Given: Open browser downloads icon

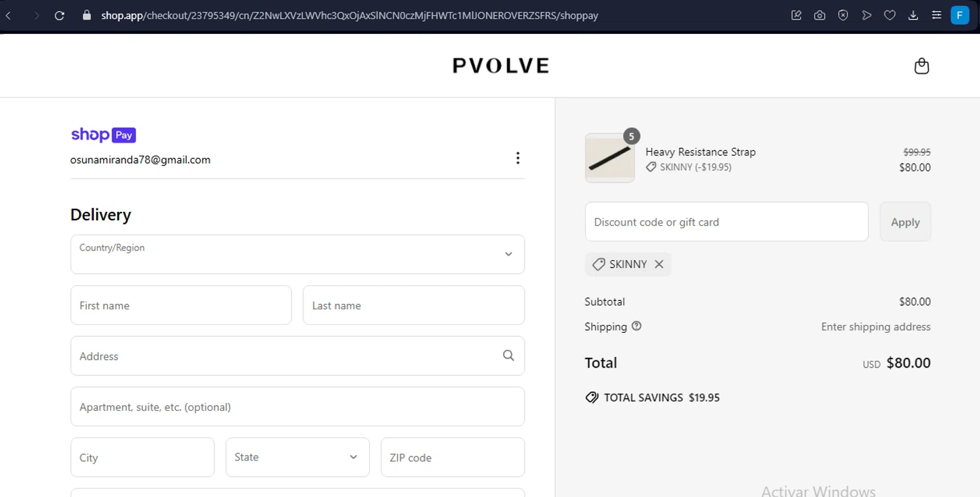Looking at the screenshot, I should (x=913, y=15).
